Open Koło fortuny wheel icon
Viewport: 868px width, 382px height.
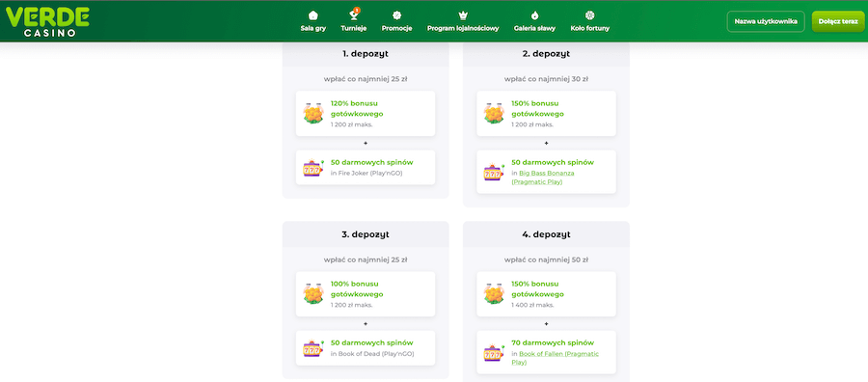click(589, 14)
